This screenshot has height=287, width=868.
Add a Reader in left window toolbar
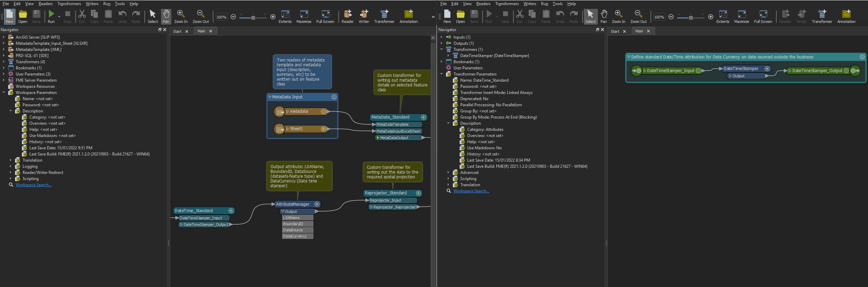pyautogui.click(x=347, y=16)
